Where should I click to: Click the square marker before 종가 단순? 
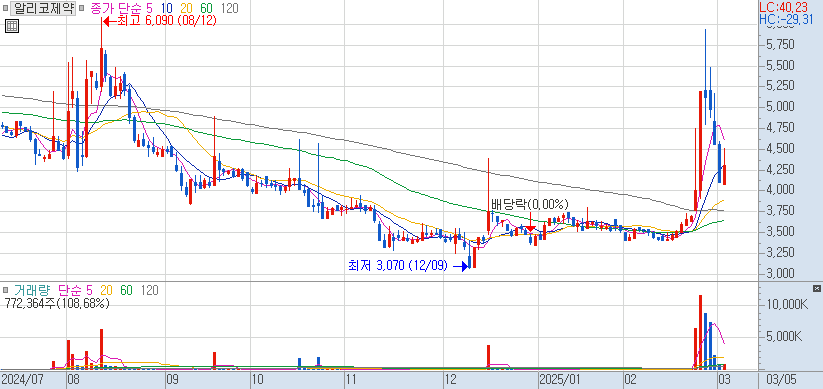point(81,8)
